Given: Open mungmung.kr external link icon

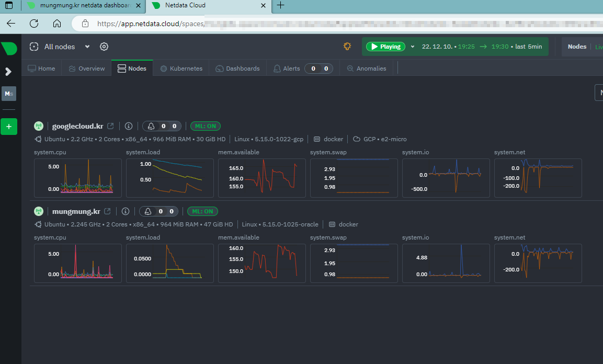Looking at the screenshot, I should pos(107,211).
